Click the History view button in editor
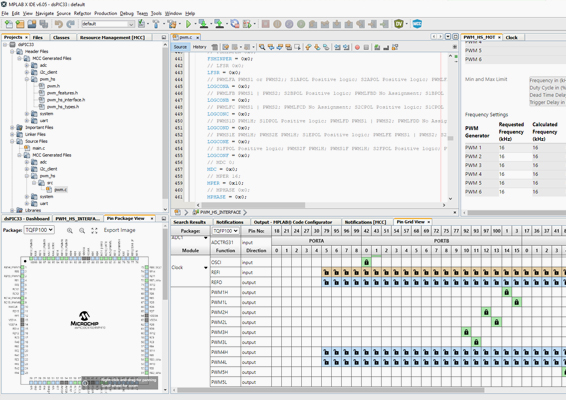 (199, 47)
